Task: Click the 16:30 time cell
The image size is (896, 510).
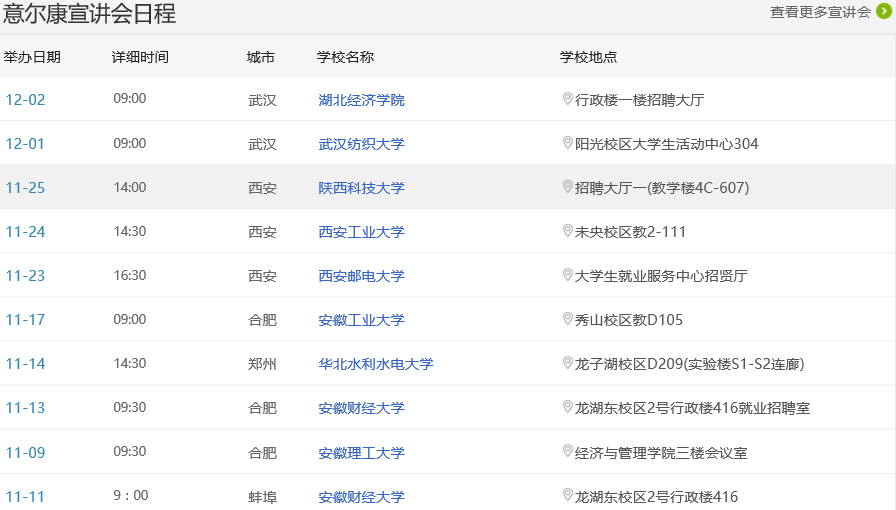Action: click(x=130, y=276)
